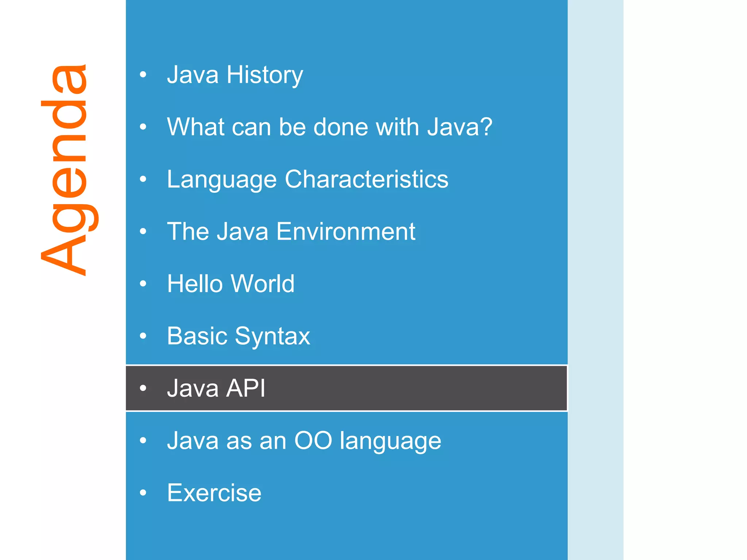The image size is (747, 560).
Task: Click the highlighted 'Java API' item
Action: (347, 388)
